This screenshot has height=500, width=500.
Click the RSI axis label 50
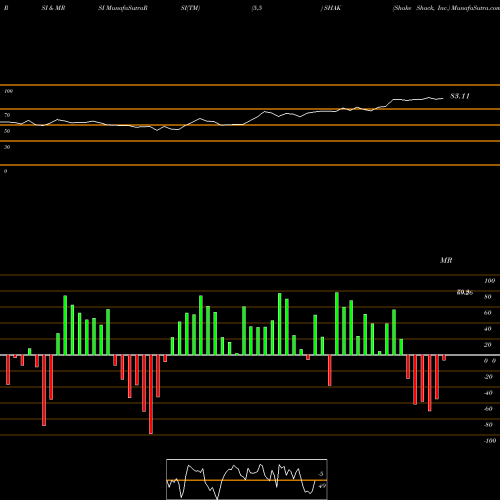[x=7, y=131]
